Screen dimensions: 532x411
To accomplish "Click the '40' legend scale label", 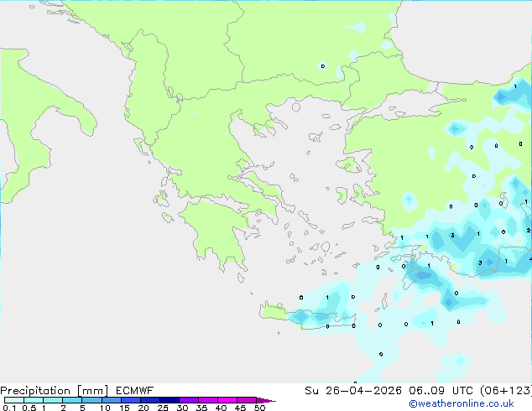I will tap(221, 408).
